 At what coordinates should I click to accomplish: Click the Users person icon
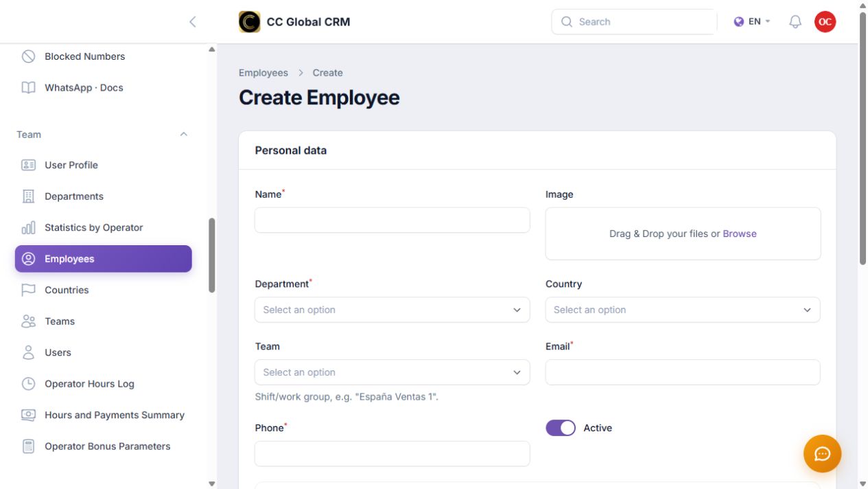[28, 352]
